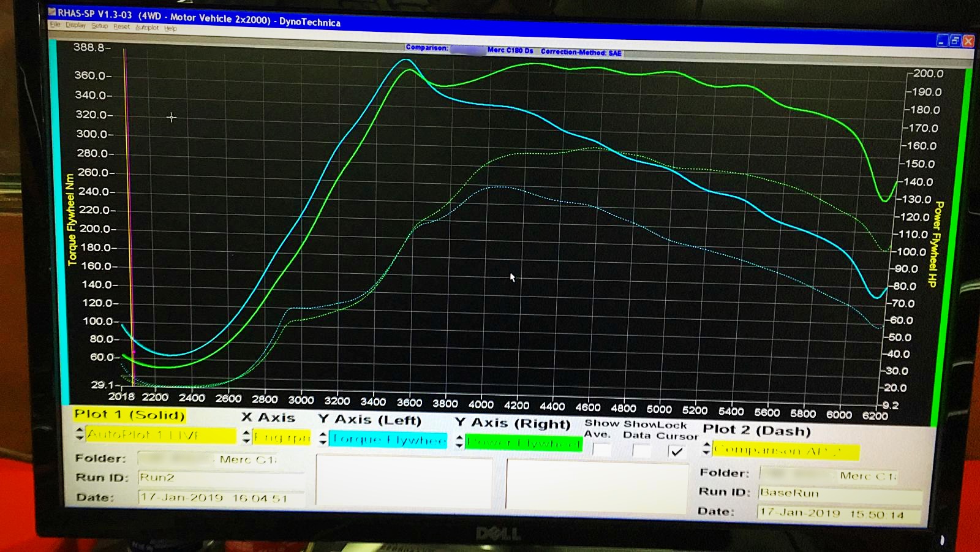
Task: Click the 3600 rpm axis label
Action: (409, 403)
